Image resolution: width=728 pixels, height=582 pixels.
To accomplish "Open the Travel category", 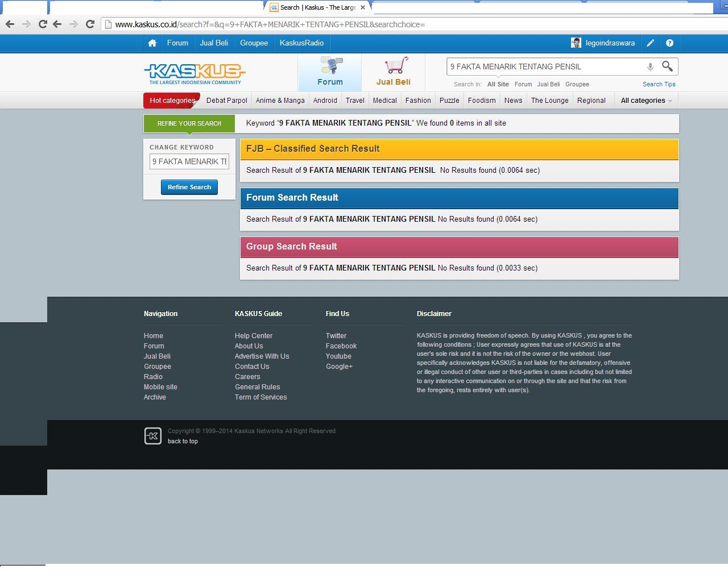I will pyautogui.click(x=355, y=101).
